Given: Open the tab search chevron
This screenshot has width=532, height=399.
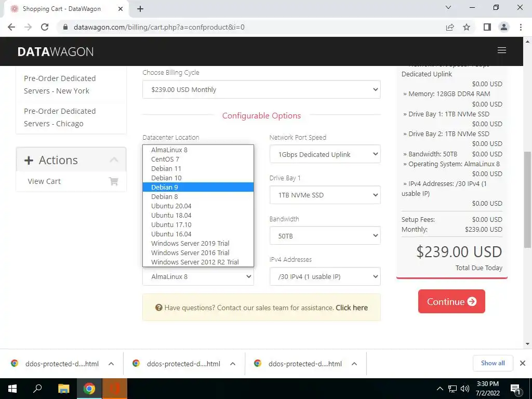Looking at the screenshot, I should [448, 7].
